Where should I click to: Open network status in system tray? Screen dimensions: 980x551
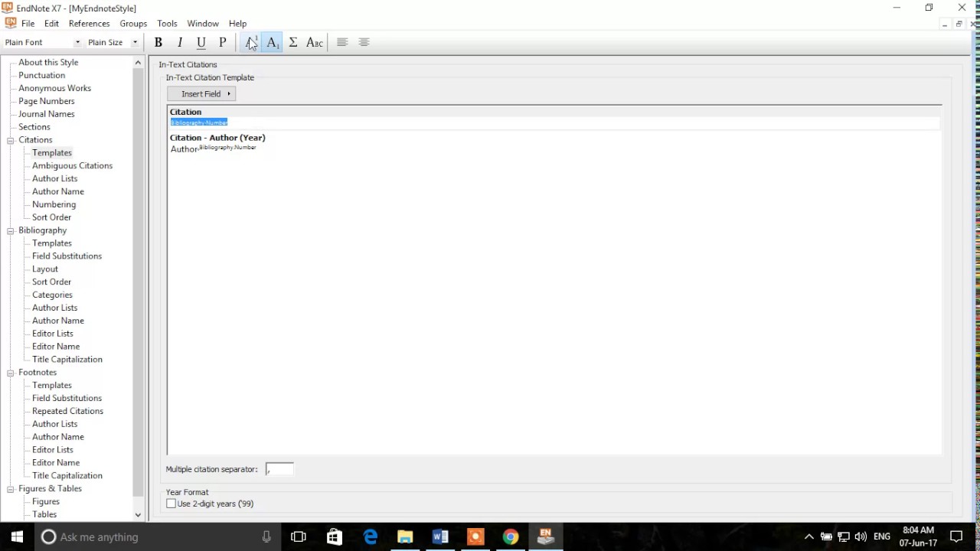point(844,536)
